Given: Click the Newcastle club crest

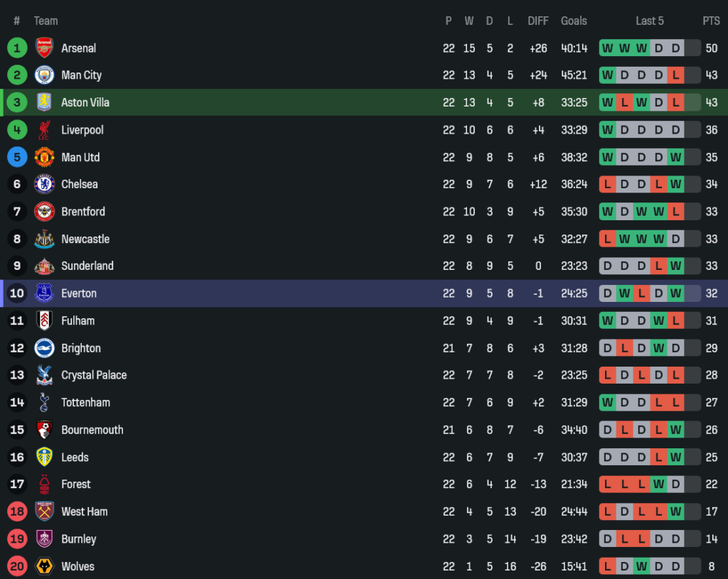Looking at the screenshot, I should (x=44, y=239).
